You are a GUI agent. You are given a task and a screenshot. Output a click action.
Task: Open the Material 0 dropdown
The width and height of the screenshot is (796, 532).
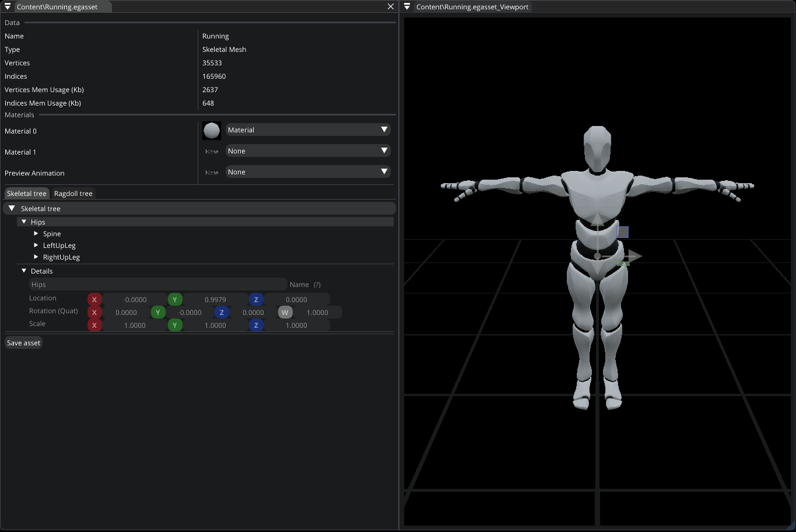coord(308,130)
